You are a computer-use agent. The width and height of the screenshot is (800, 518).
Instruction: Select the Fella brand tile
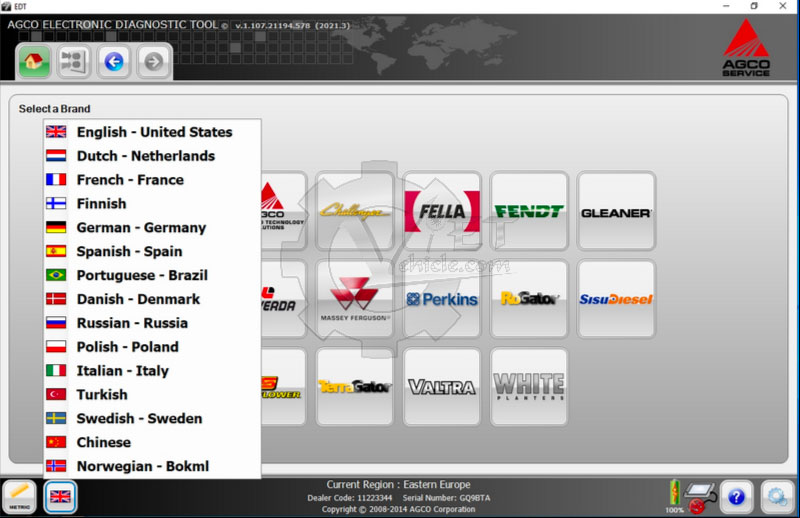pos(441,211)
